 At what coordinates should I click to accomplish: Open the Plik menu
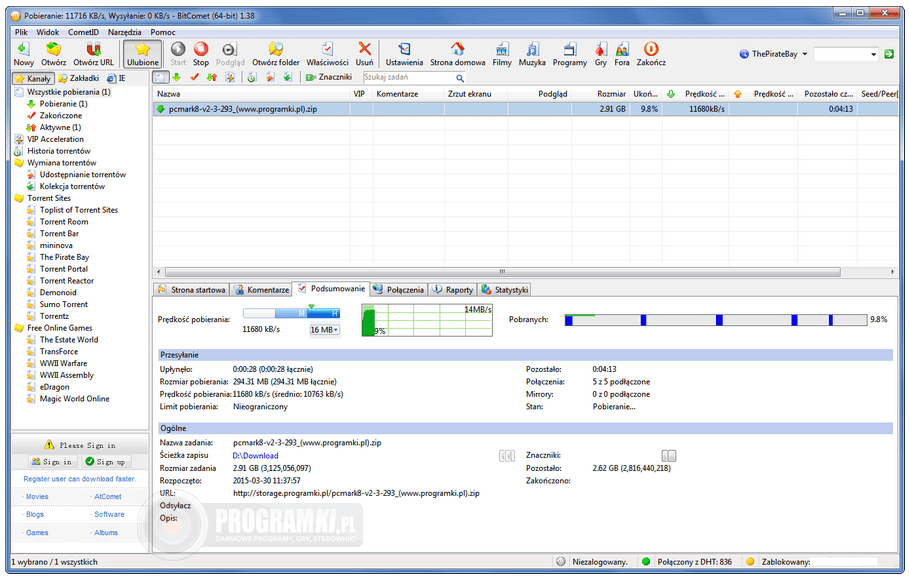coord(21,32)
